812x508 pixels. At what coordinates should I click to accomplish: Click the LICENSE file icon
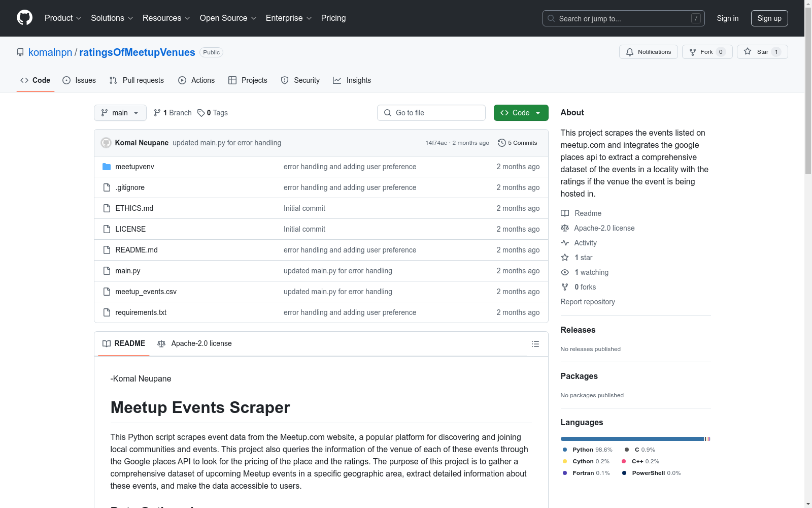click(x=107, y=229)
